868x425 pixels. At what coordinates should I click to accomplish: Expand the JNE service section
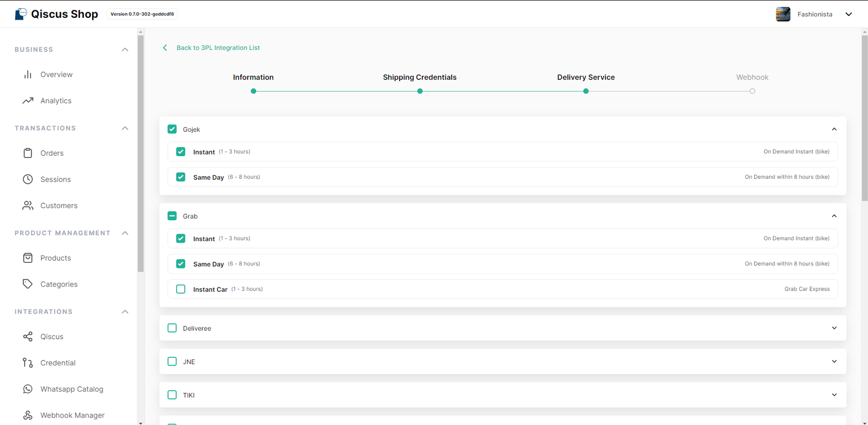tap(834, 361)
